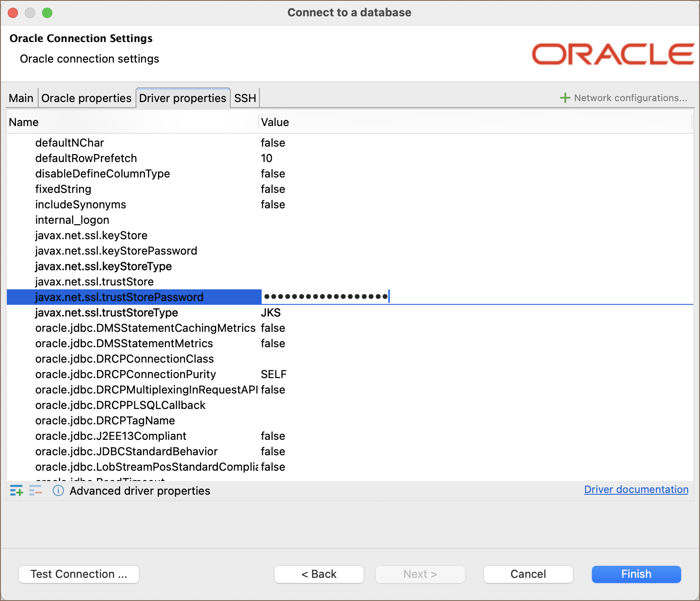Go back with the Back button
This screenshot has height=601, width=700.
click(319, 574)
